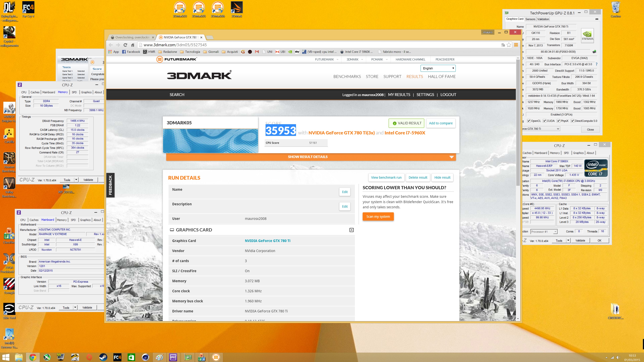Click the MY RESULTS link

coord(399,95)
